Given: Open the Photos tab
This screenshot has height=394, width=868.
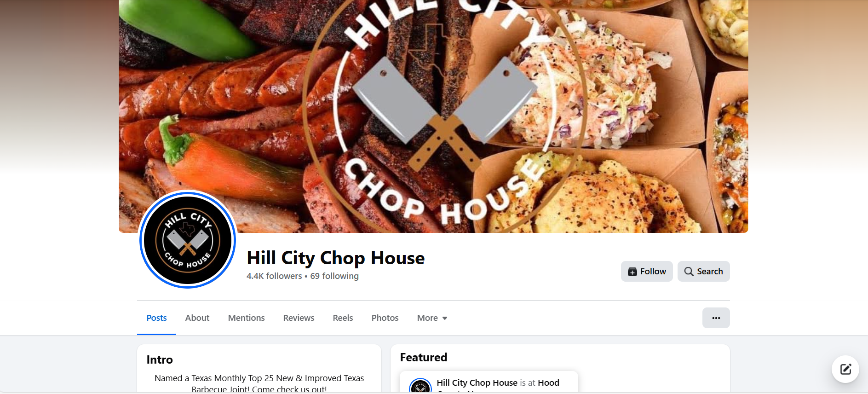Looking at the screenshot, I should (385, 318).
